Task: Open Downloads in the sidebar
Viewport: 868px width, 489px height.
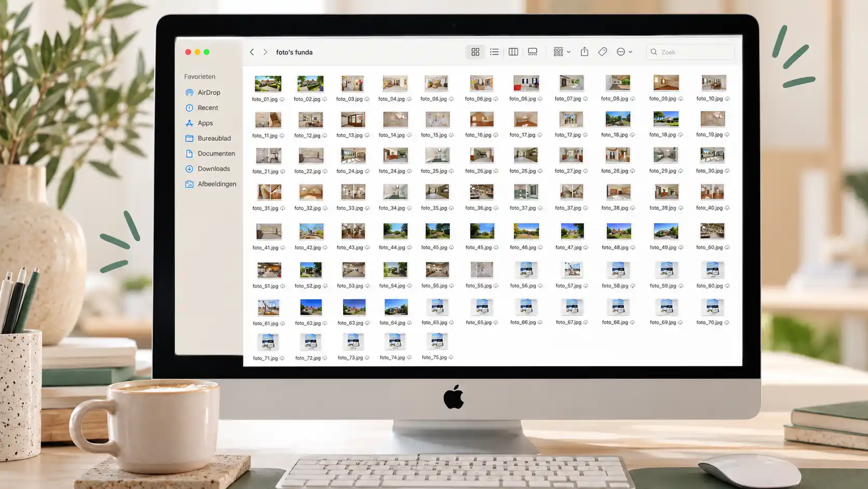Action: [207, 168]
